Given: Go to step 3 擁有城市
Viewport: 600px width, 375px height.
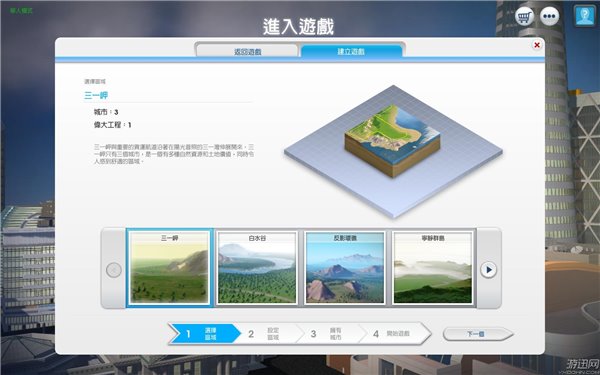Looking at the screenshot, I should (329, 334).
